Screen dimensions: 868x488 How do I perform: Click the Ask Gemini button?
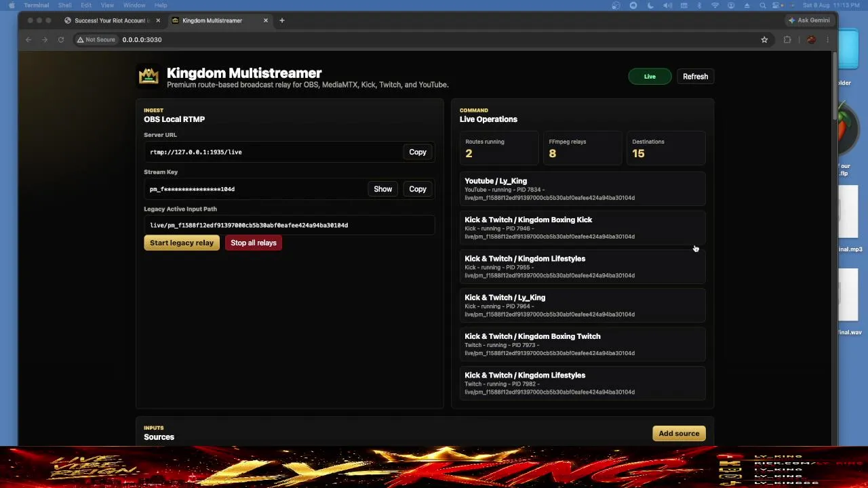(x=809, y=20)
